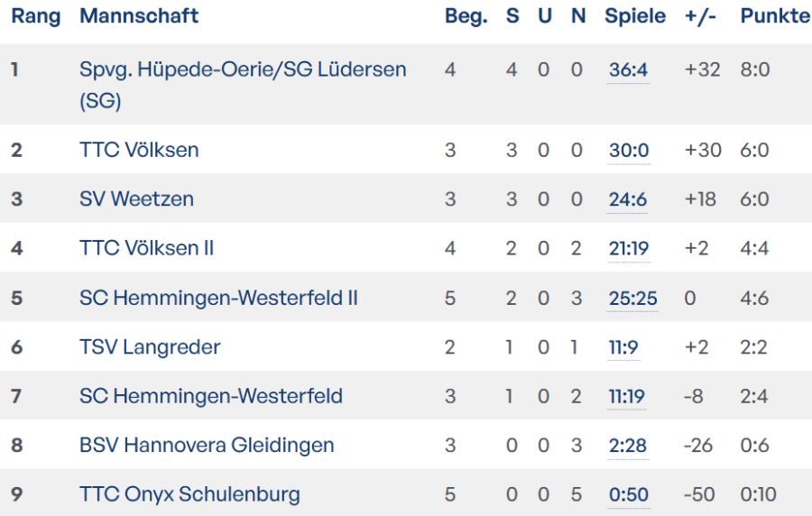Open Spvg. Hüpede-Oerie/SG Lüdersen team page
Image resolution: width=812 pixels, height=516 pixels.
click(x=243, y=69)
